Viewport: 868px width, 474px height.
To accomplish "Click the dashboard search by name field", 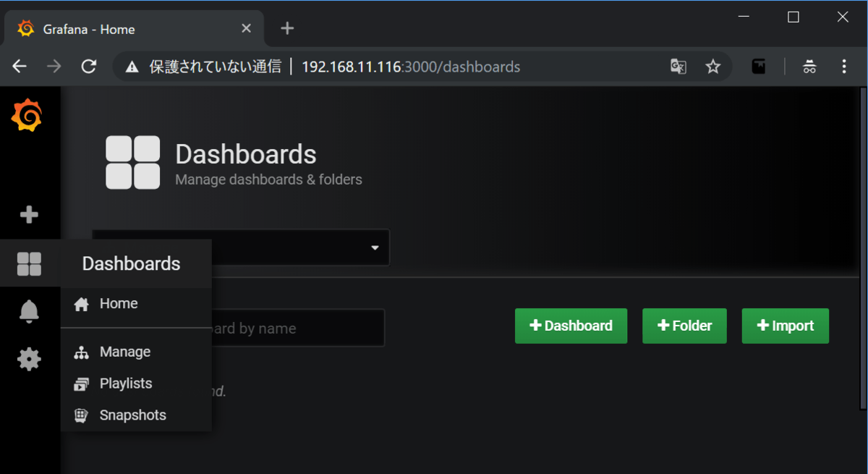I will coord(297,329).
